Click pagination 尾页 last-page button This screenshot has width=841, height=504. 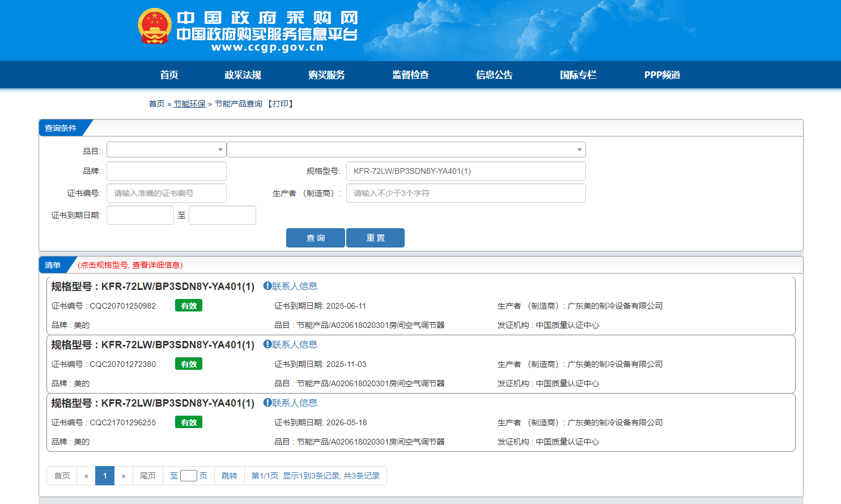tap(148, 476)
